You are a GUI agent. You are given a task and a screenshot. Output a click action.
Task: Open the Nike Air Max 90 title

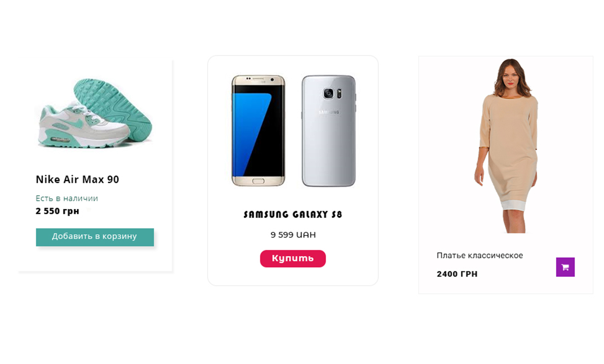pyautogui.click(x=78, y=179)
